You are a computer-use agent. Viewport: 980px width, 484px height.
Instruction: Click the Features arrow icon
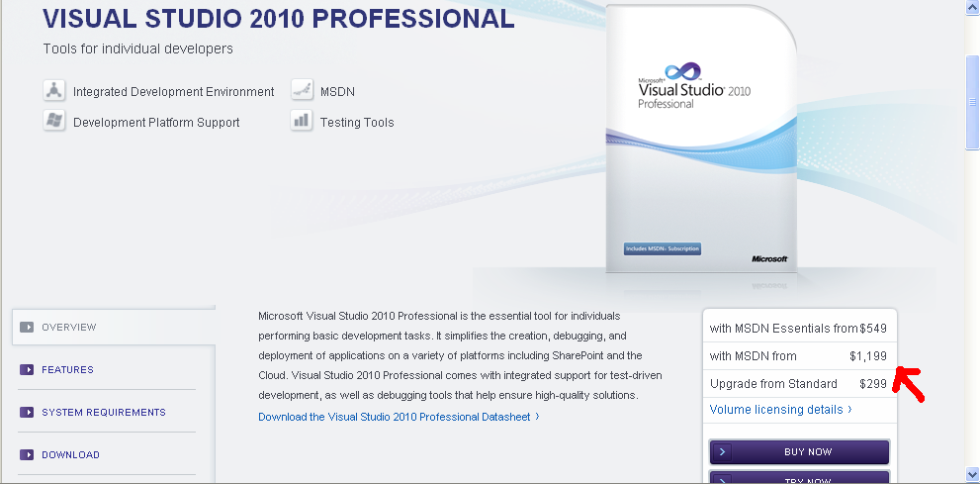pyautogui.click(x=27, y=369)
